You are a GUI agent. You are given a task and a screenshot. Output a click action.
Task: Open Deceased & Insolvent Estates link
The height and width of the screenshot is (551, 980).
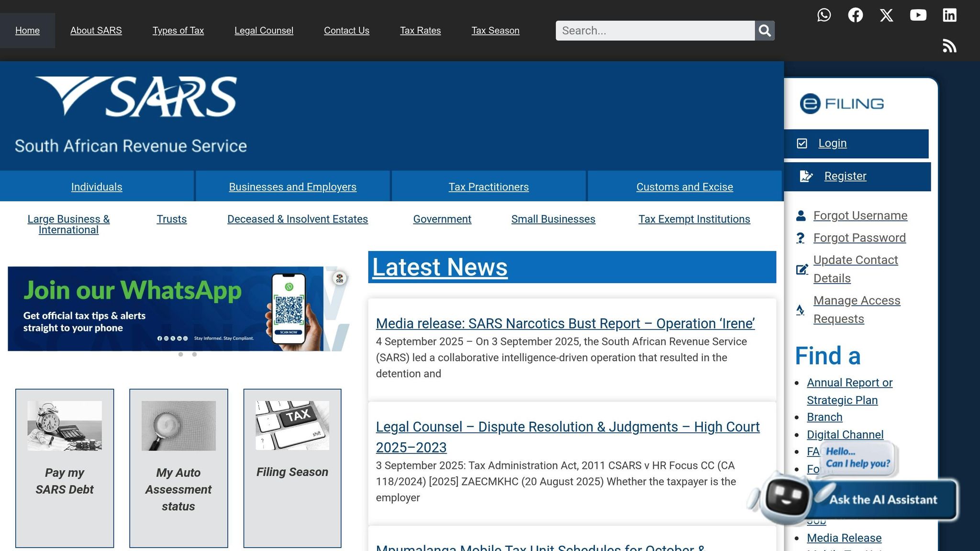tap(298, 219)
